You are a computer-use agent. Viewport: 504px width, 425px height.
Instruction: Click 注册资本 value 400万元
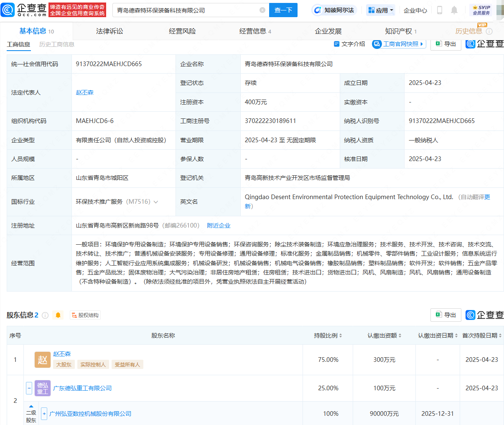(x=256, y=102)
